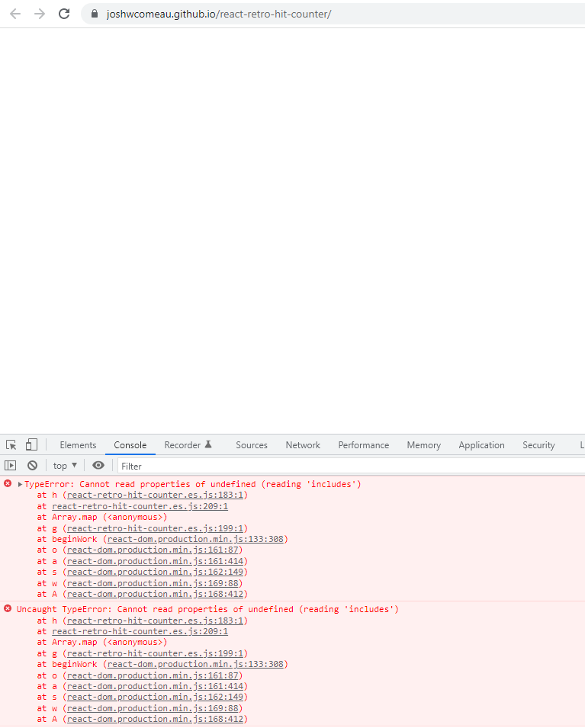Open 162:149 link in first error
Viewport: 585px width, 728px height.
[155, 572]
